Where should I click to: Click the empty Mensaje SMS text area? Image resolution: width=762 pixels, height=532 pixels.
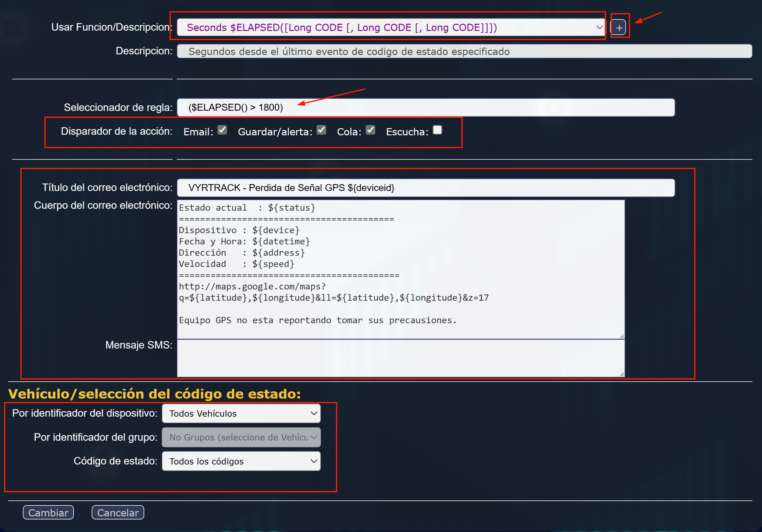[x=400, y=358]
